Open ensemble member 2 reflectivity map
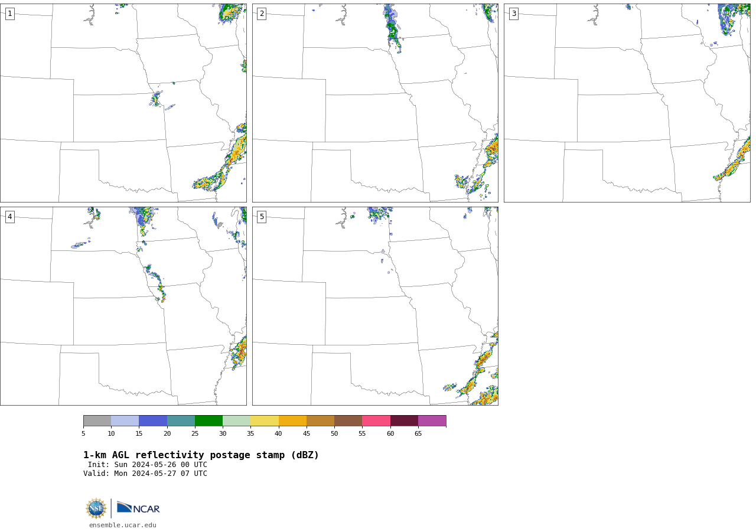 pos(375,103)
